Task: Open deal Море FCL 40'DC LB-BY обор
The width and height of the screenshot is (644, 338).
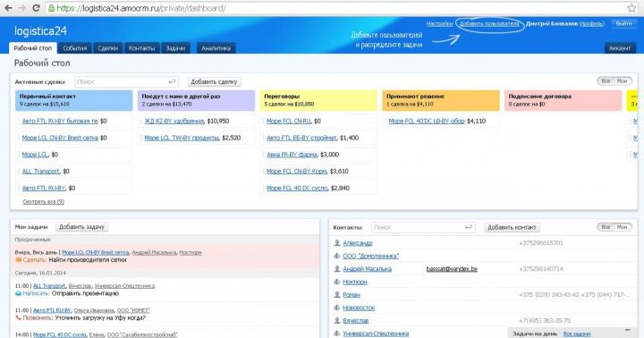Action: coord(427,121)
